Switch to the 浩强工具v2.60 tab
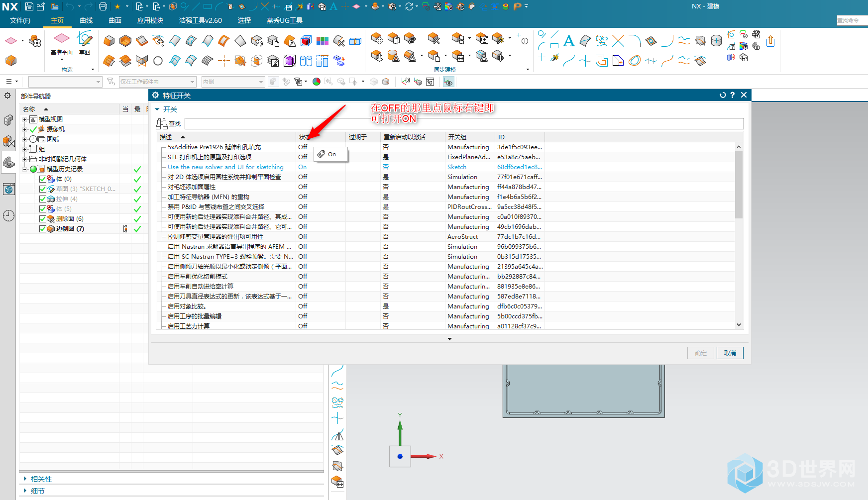Image resolution: width=868 pixels, height=500 pixels. point(201,20)
